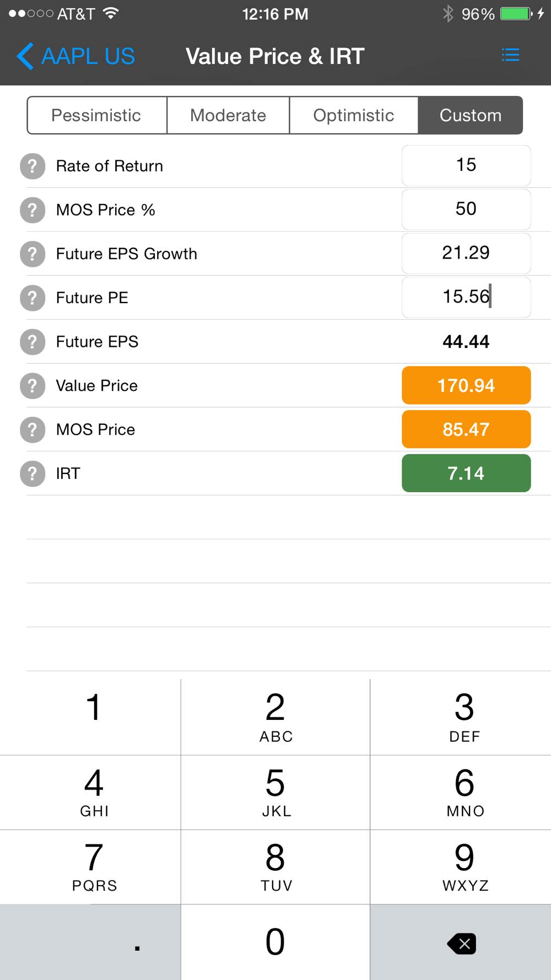Tap the question mark next to IRT
The width and height of the screenshot is (551, 980).
pos(33,473)
